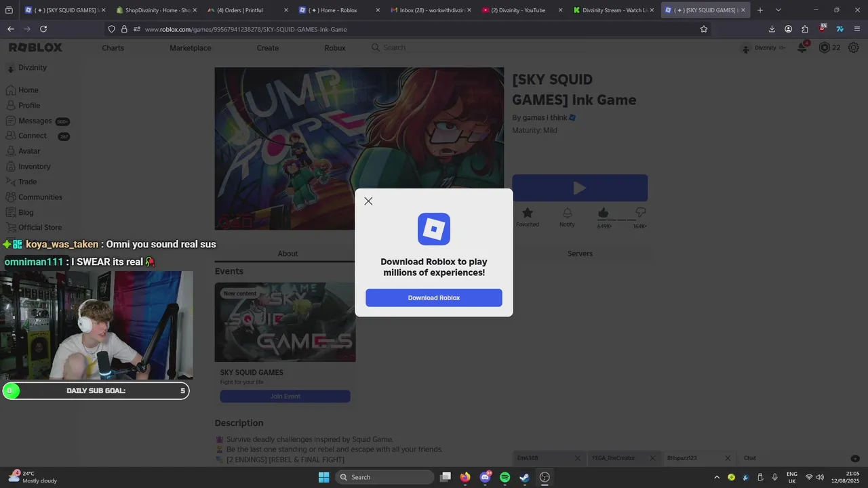Close the BHspazz123 chat tab
Viewport: 868px width, 488px height.
728,458
